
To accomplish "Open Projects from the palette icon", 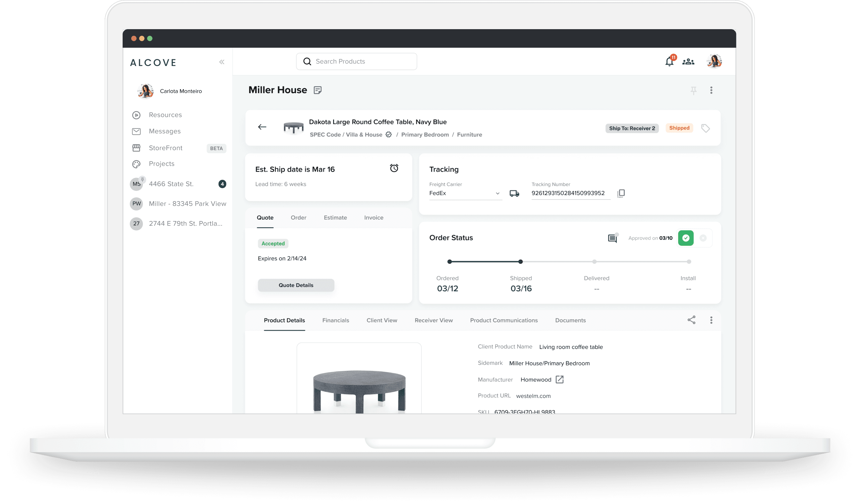I will (x=136, y=164).
